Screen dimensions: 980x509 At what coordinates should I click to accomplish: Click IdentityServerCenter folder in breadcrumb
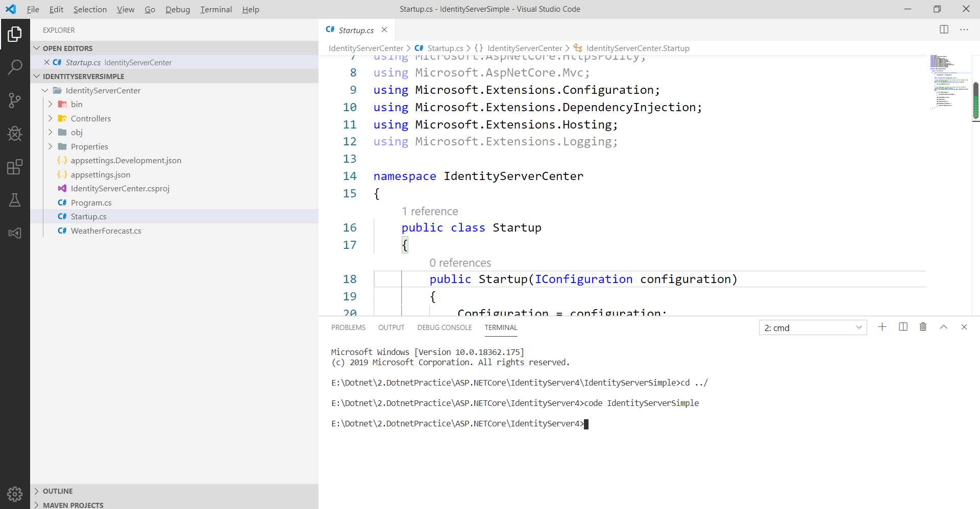[366, 48]
